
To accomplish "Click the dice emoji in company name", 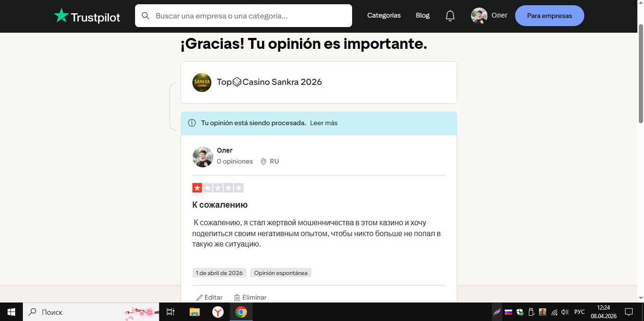I will [x=237, y=82].
